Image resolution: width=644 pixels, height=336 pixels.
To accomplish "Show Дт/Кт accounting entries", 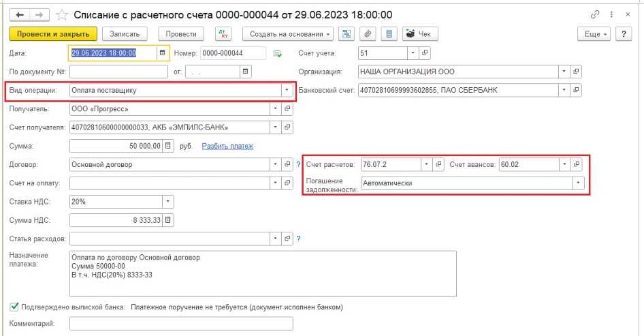I will pos(223,34).
